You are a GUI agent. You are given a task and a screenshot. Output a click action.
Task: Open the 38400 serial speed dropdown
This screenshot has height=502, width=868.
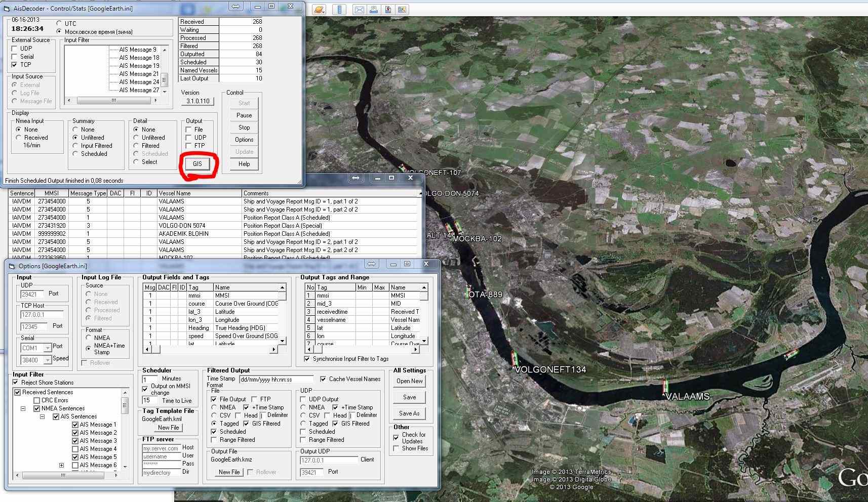tap(47, 360)
